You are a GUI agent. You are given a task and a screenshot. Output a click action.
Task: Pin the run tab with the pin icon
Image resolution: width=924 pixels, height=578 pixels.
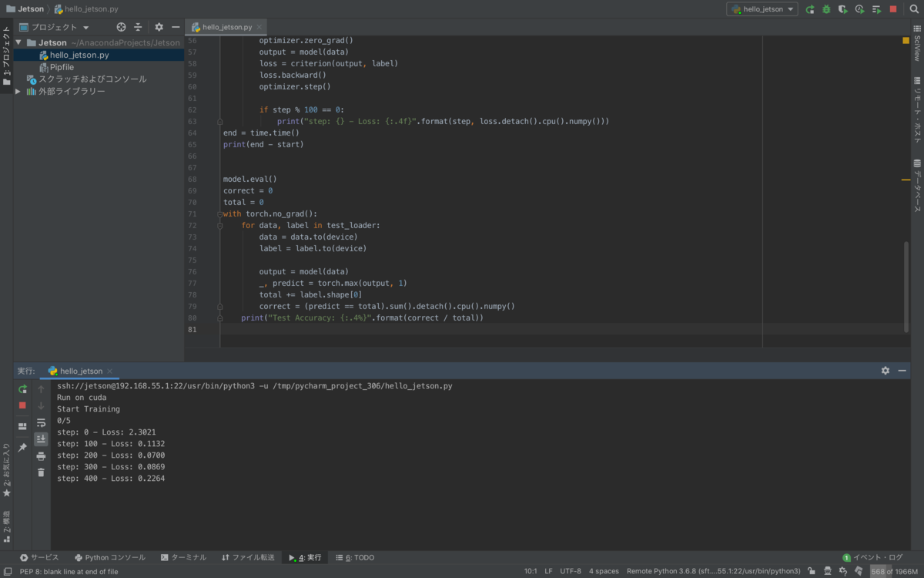point(22,447)
